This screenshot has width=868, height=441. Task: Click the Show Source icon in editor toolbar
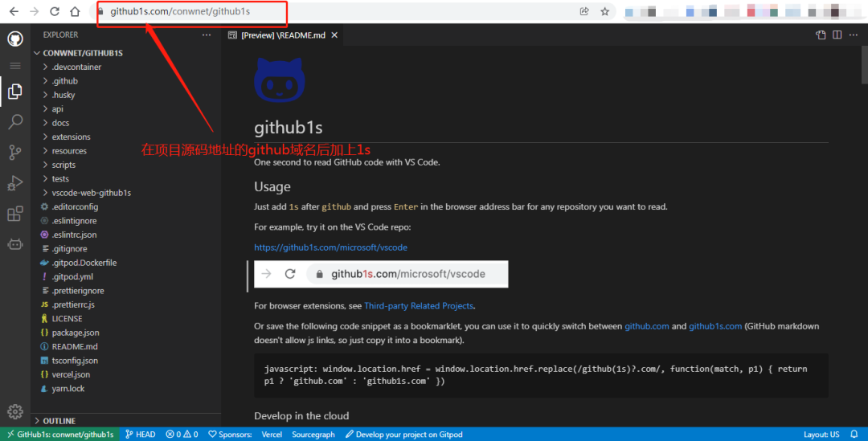click(821, 35)
